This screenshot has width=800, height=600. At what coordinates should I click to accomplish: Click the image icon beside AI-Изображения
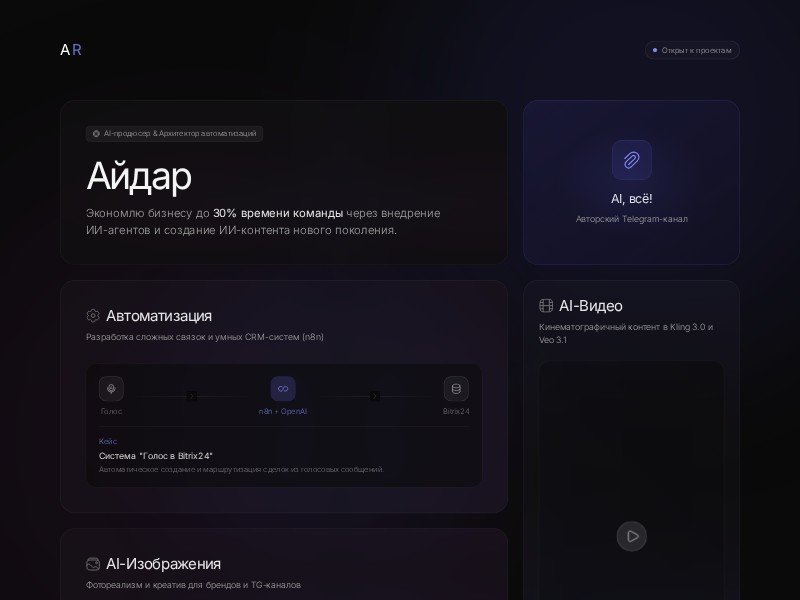pos(93,564)
